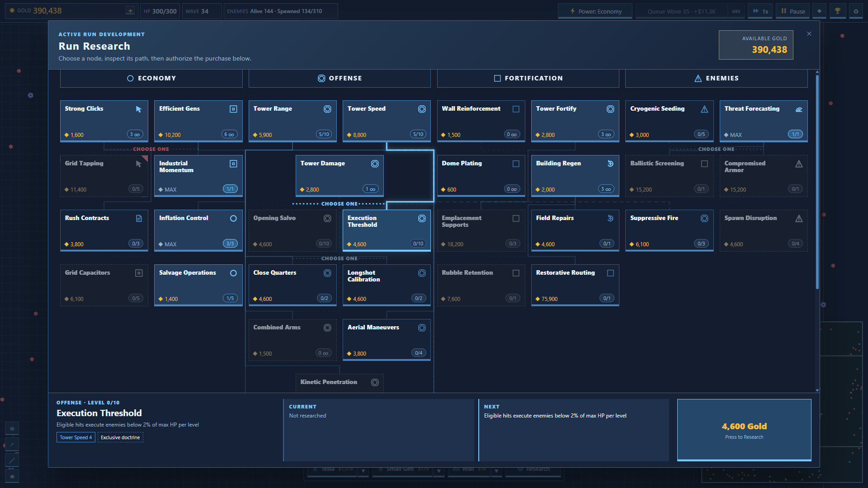The image size is (868, 488).
Task: Toggle the 1x fast-forward speed control
Action: [x=760, y=11]
